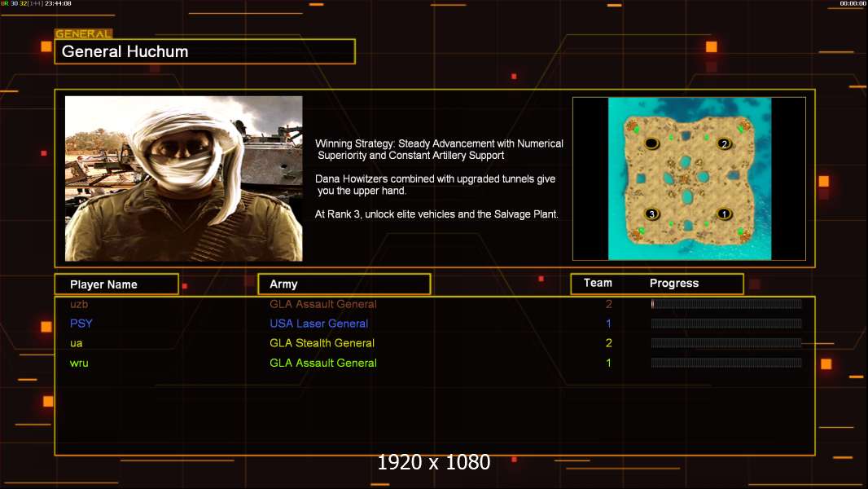Viewport: 868px width, 489px height.
Task: Click the progress bar for player wru
Action: click(726, 363)
